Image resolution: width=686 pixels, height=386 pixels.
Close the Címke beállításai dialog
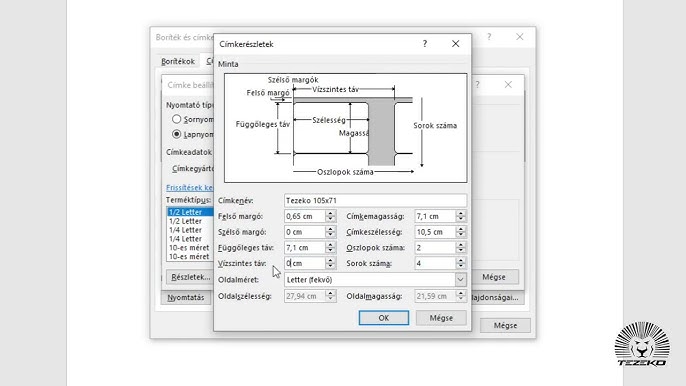(x=508, y=84)
